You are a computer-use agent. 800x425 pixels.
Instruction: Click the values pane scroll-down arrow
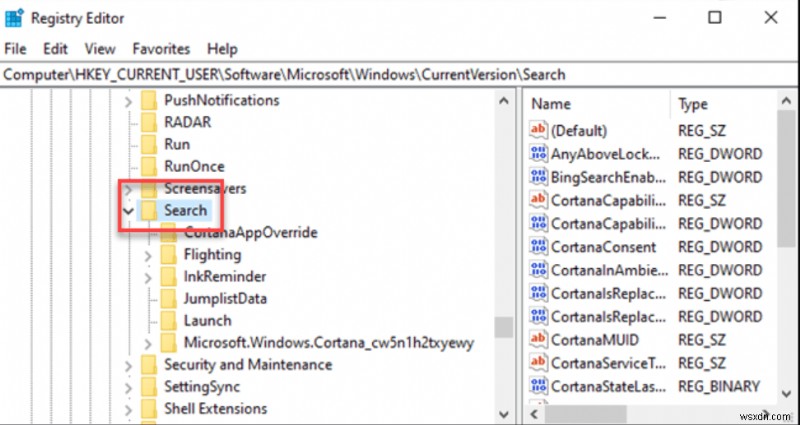(786, 393)
